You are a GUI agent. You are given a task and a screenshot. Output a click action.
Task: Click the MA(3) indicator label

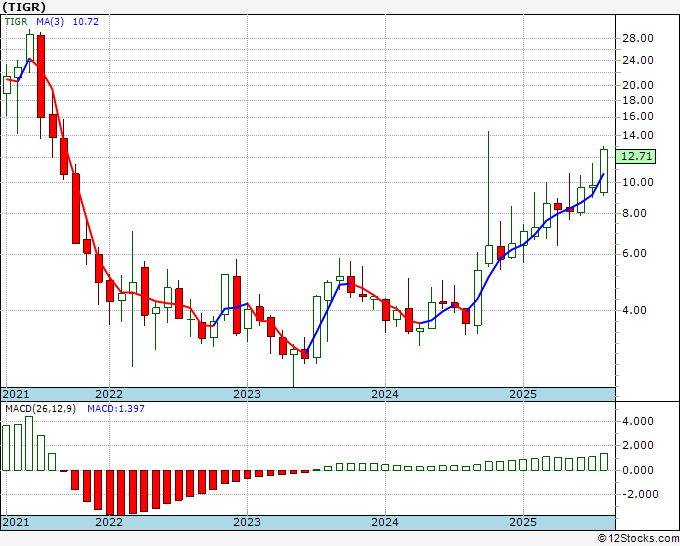[x=50, y=21]
